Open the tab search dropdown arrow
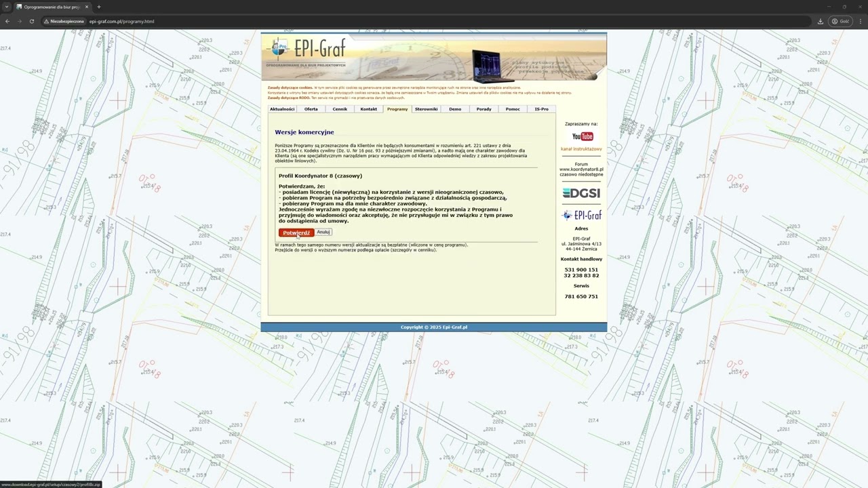 tap(7, 7)
